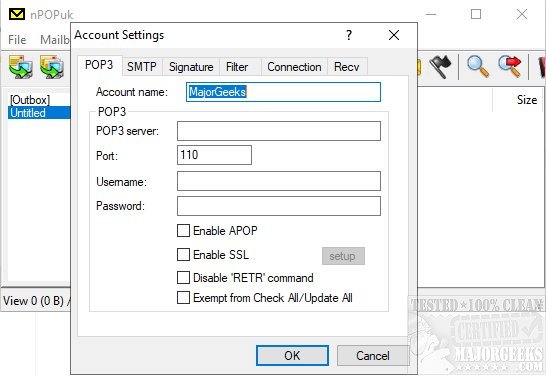
Task: Click the SSL setup button
Action: (343, 256)
